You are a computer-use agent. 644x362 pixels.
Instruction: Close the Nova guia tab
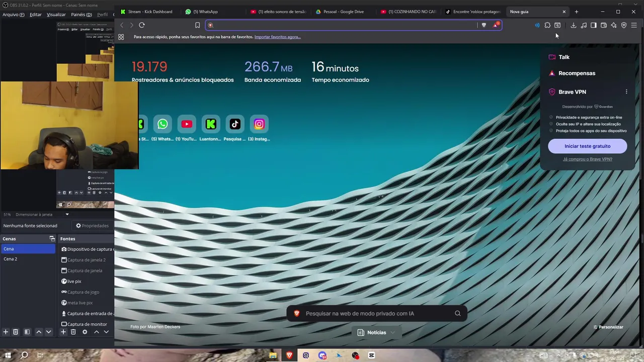(564, 12)
